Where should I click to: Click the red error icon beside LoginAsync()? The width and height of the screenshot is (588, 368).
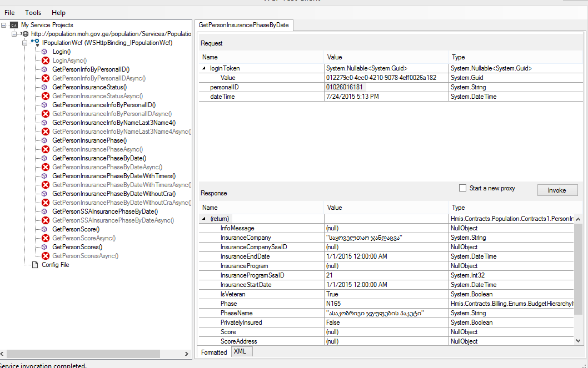(x=45, y=61)
